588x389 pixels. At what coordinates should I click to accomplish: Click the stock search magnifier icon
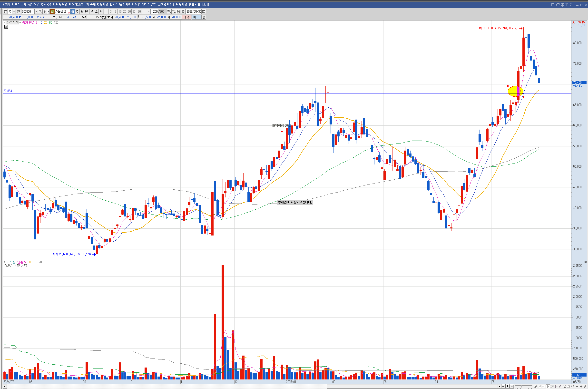tap(40, 11)
